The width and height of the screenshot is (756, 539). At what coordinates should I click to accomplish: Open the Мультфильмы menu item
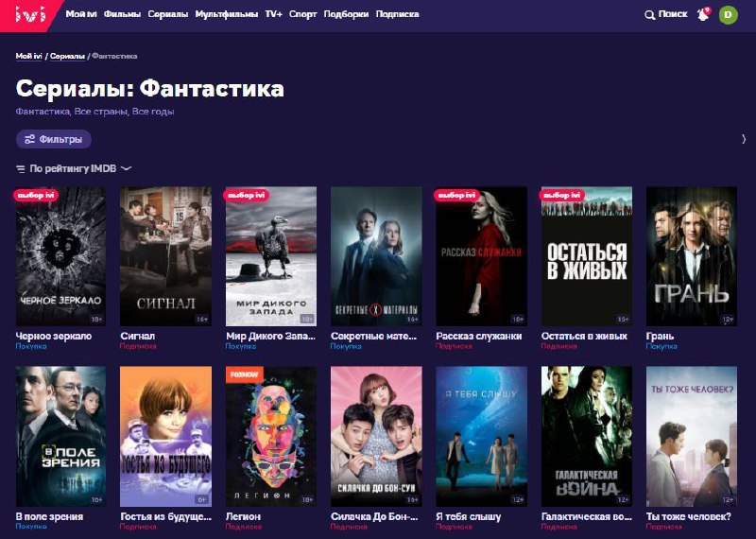point(227,14)
